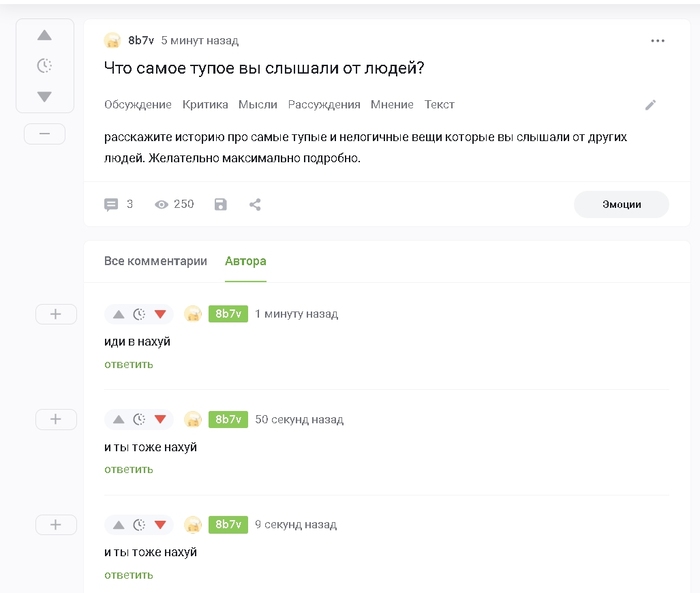Open the Эмоции reactions button

click(621, 205)
